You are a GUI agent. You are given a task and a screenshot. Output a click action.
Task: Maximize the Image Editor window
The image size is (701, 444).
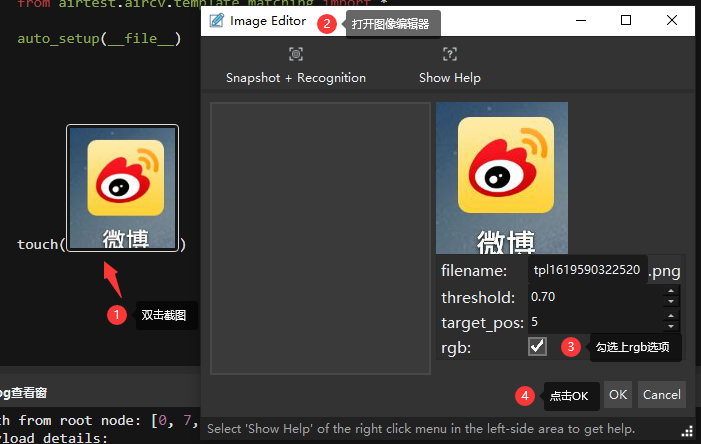pyautogui.click(x=626, y=20)
